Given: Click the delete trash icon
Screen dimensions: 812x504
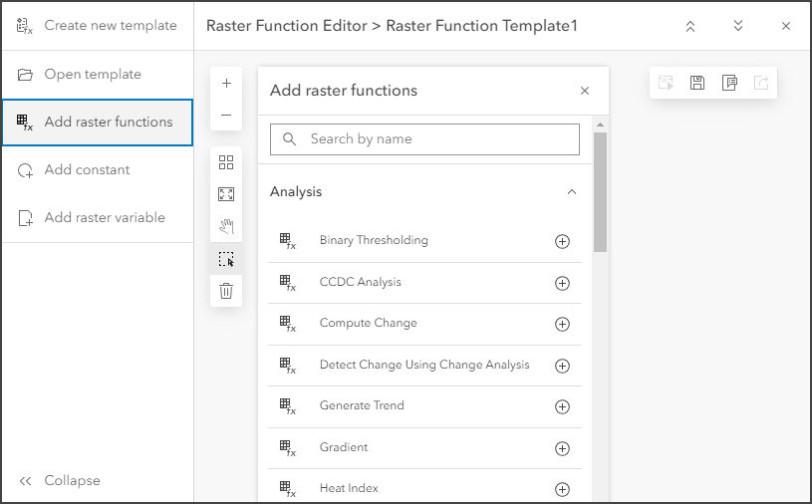Looking at the screenshot, I should 226,291.
